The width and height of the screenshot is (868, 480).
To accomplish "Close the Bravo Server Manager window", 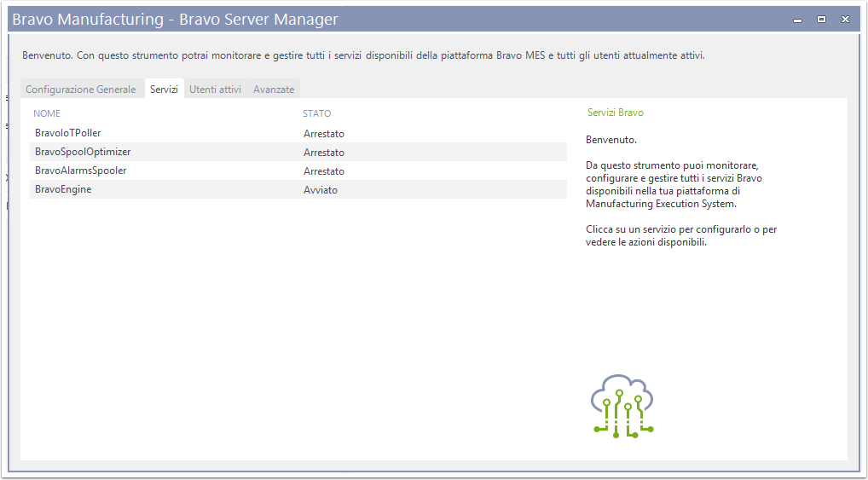I will [845, 20].
